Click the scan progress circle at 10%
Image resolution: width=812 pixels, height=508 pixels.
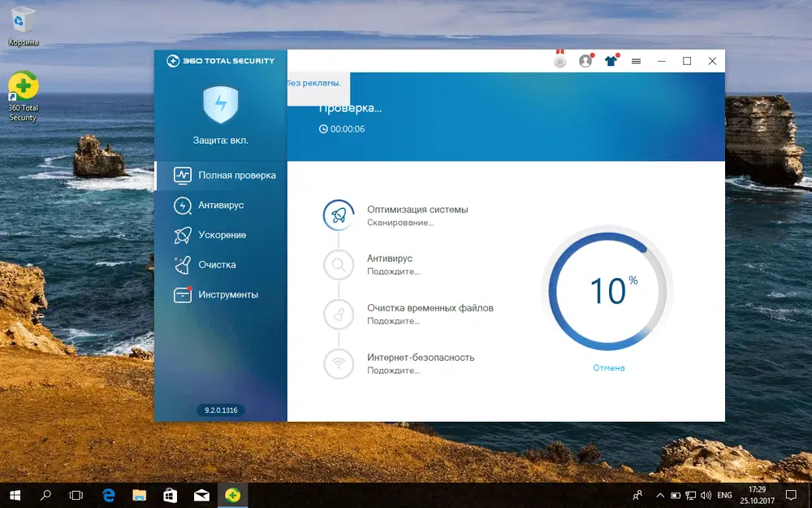tap(610, 289)
